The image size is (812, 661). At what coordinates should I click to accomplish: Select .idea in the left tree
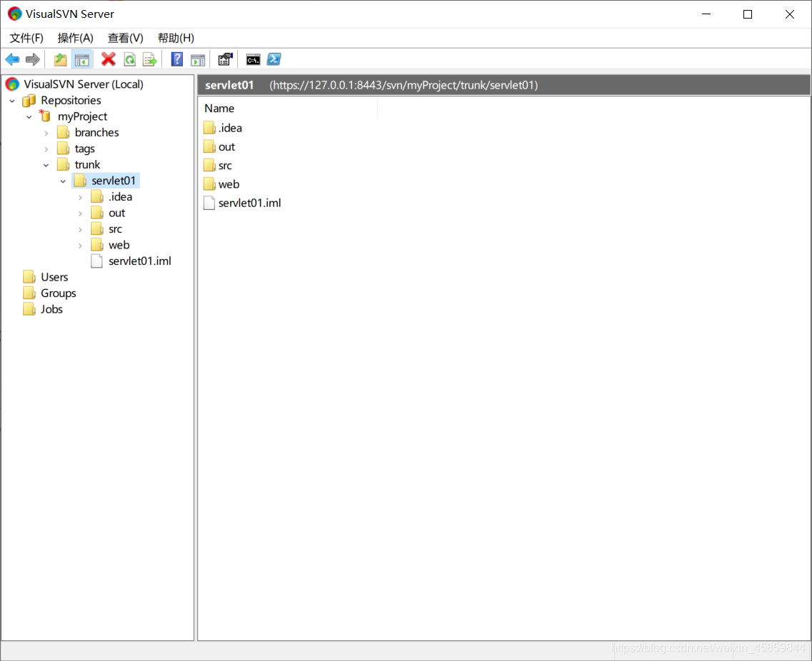[x=121, y=196]
